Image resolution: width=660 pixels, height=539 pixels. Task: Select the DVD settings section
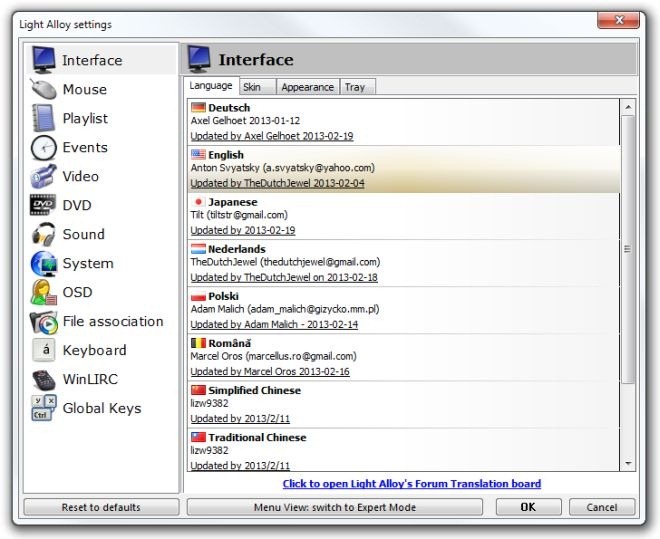click(101, 205)
